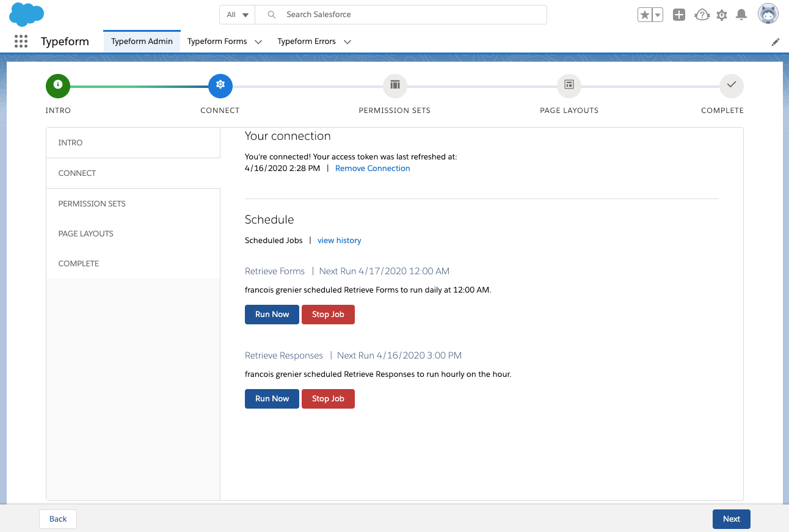The image size is (789, 532).
Task: Click Run Now for Retrieve Responses
Action: (272, 398)
